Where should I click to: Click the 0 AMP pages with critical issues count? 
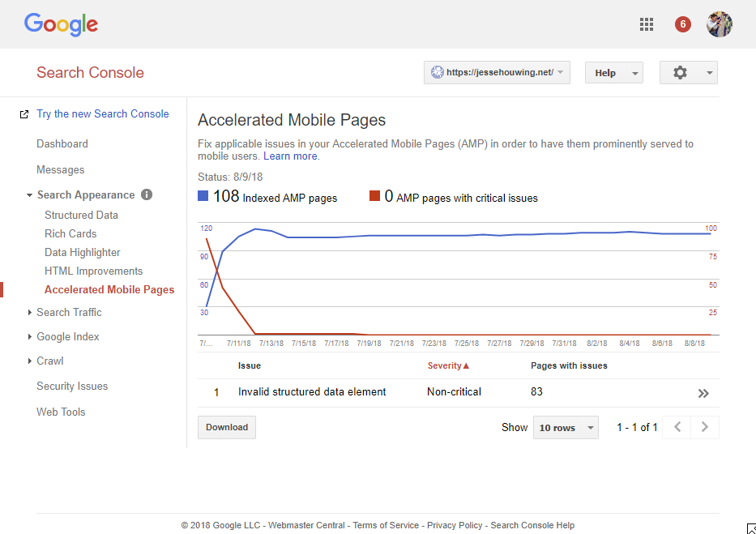point(389,196)
